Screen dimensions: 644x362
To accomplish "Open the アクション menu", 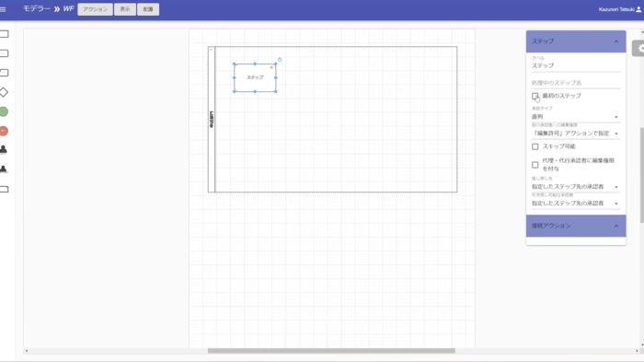I will (x=96, y=9).
